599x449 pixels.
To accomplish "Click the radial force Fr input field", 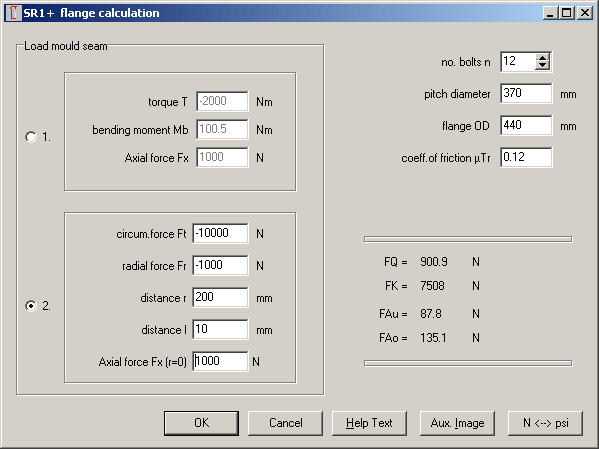I will 220,265.
